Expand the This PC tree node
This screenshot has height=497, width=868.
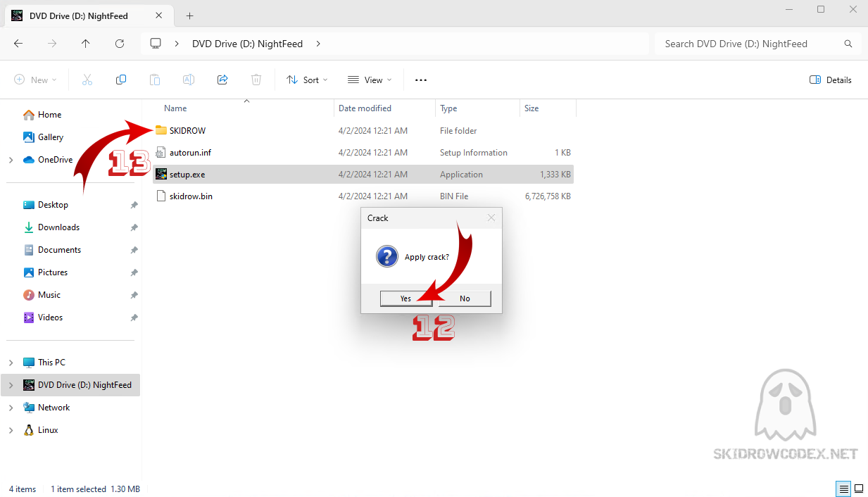(11, 363)
